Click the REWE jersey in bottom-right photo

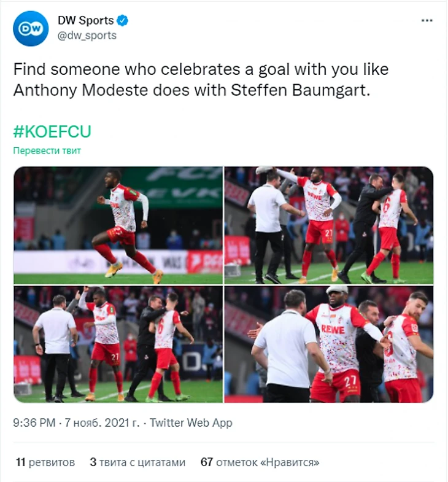point(333,330)
